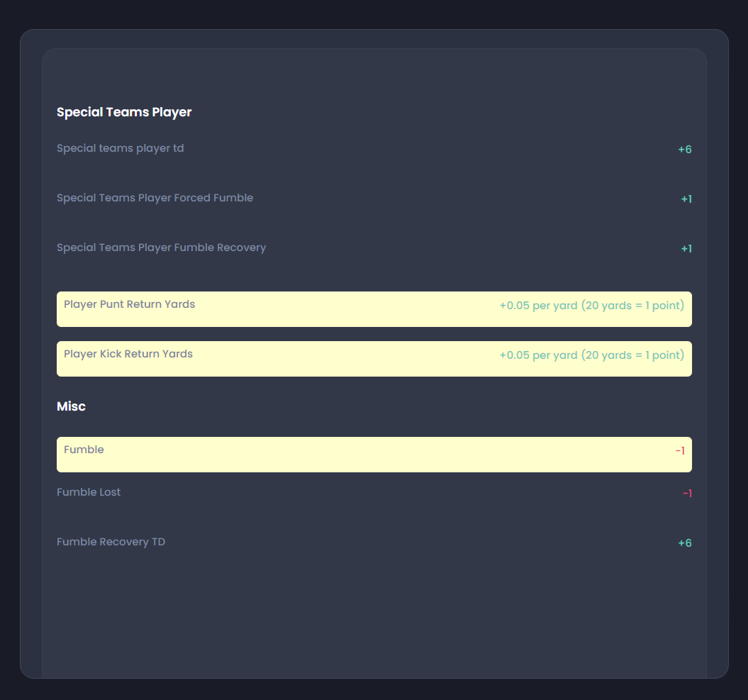The height and width of the screenshot is (700, 748).
Task: Select the Fumble Recovery TD label
Action: point(111,542)
